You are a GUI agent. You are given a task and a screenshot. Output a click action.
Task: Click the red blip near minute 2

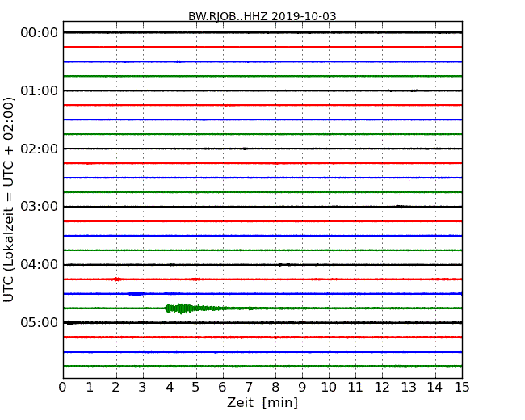(x=116, y=279)
